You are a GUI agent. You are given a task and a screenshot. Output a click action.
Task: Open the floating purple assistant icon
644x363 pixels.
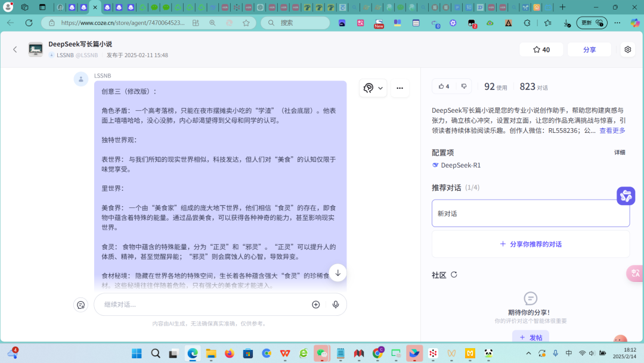[x=626, y=196]
